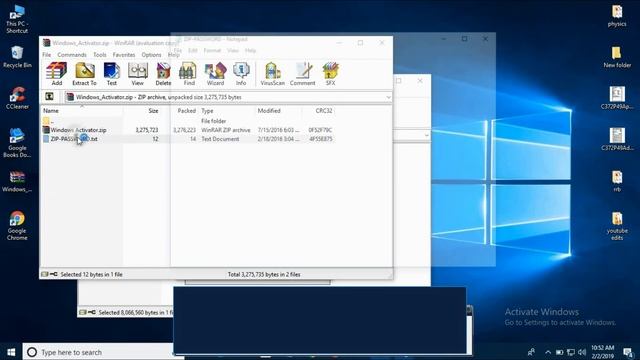Click the Delete toolbar icon

pyautogui.click(x=163, y=74)
